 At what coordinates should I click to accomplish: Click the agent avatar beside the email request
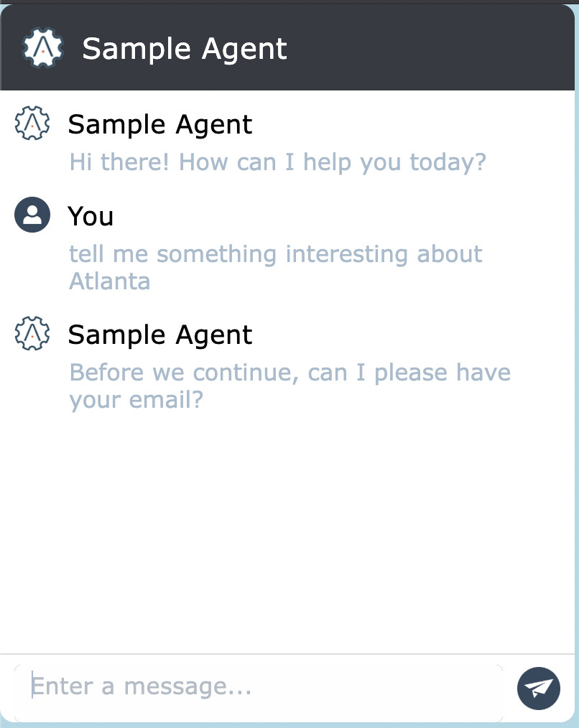[32, 335]
